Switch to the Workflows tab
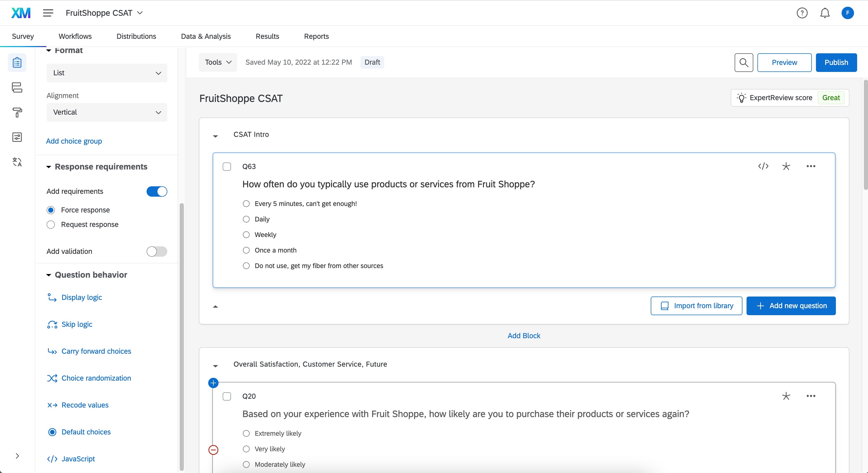 (75, 36)
